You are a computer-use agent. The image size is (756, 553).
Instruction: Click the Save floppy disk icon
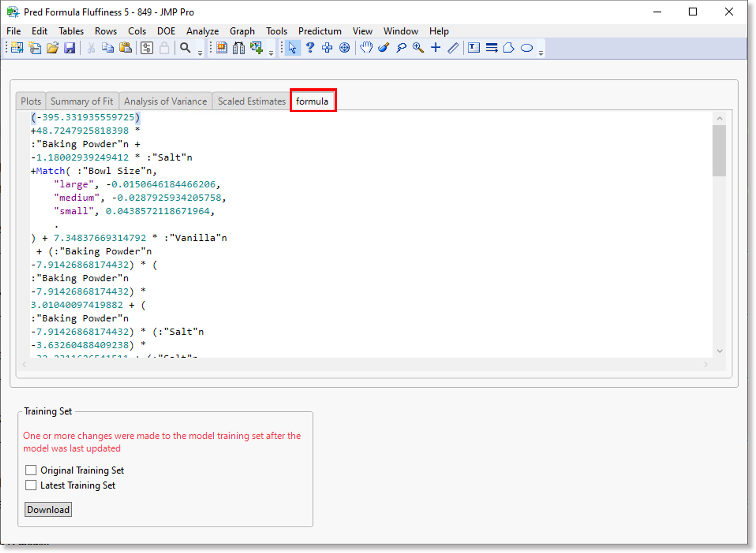[x=70, y=48]
